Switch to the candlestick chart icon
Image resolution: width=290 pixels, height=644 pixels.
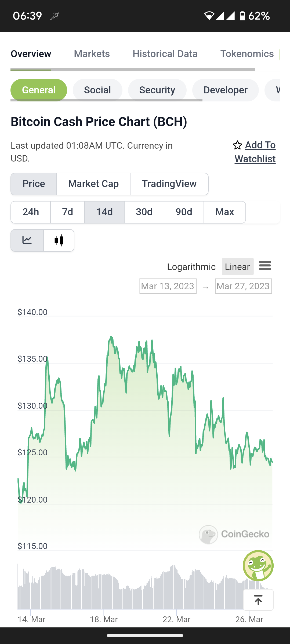[59, 240]
